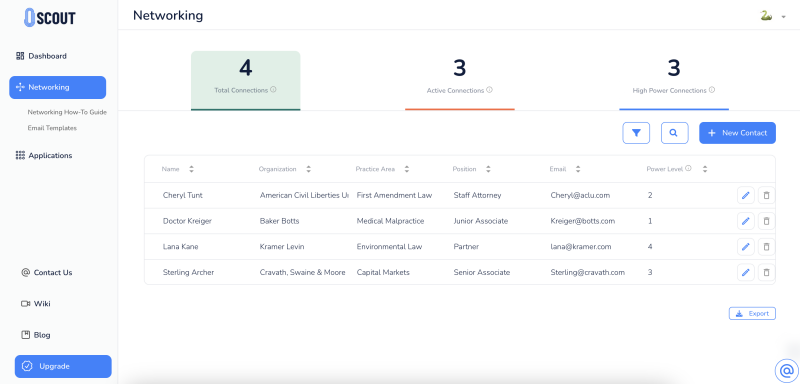Image resolution: width=800 pixels, height=384 pixels.
Task: Open the user avatar menu
Action: [765, 16]
